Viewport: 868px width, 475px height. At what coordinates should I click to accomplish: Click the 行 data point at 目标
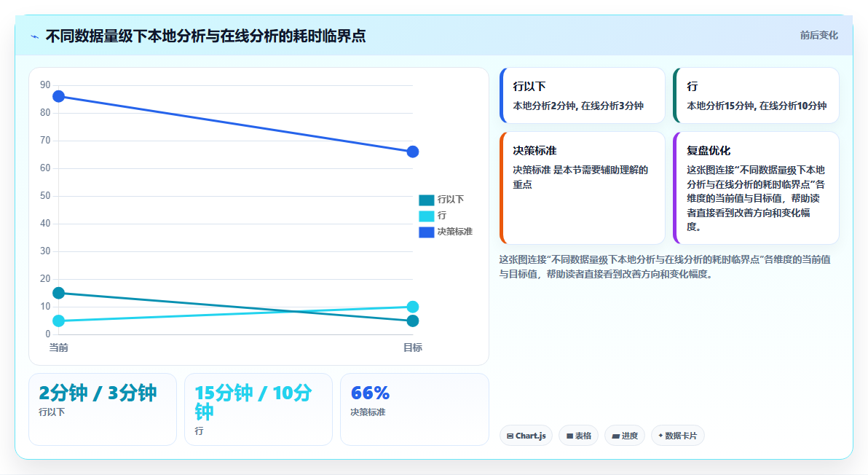[x=412, y=307]
